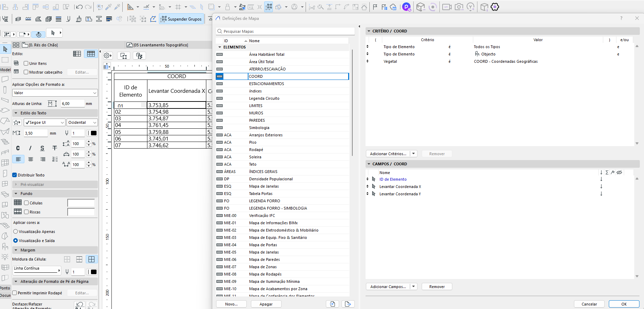Select the ESTACIONAMENTOS map in the list
The image size is (644, 309).
click(282, 84)
